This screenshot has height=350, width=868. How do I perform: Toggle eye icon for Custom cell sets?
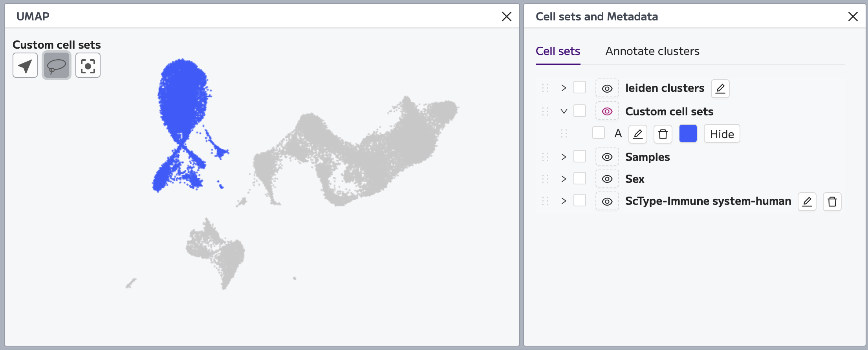click(x=607, y=111)
